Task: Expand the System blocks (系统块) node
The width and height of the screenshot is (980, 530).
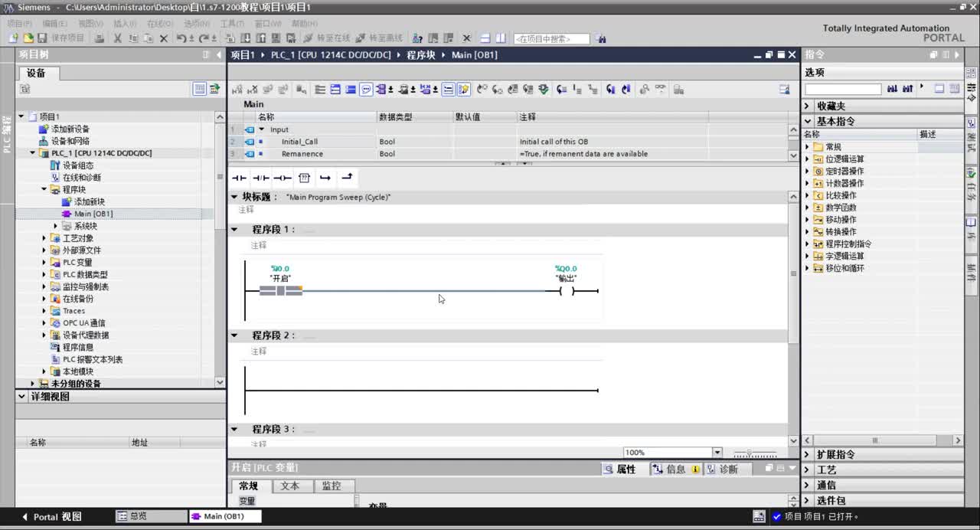Action: point(56,226)
